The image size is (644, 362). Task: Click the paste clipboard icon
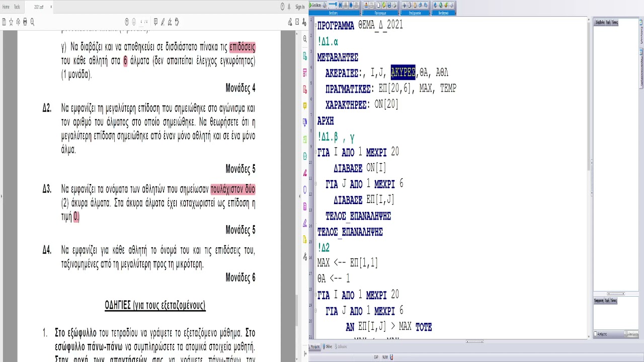(x=415, y=5)
